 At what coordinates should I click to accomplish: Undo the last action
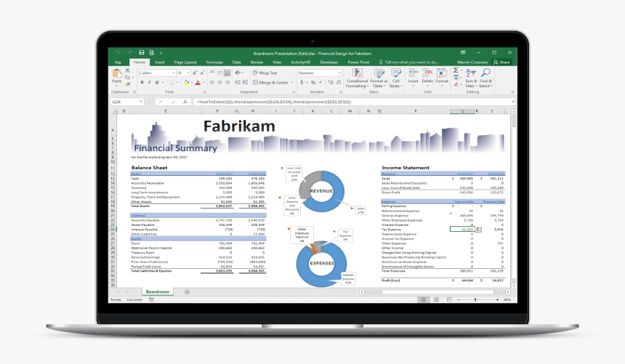[118, 52]
